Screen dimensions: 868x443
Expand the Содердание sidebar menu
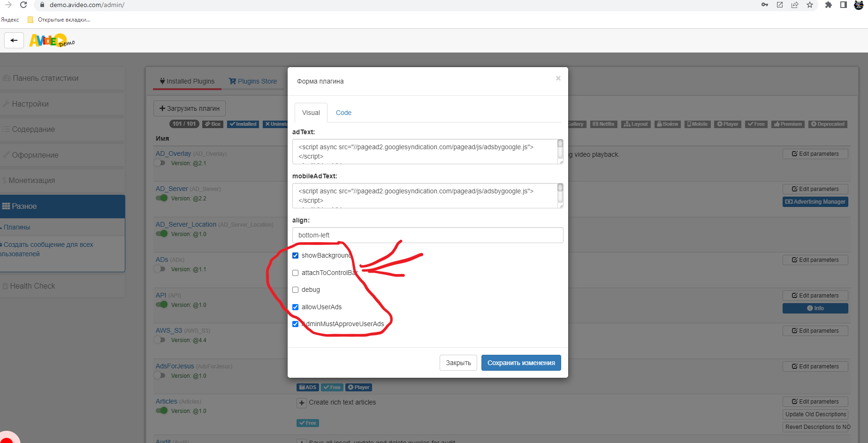(62, 130)
